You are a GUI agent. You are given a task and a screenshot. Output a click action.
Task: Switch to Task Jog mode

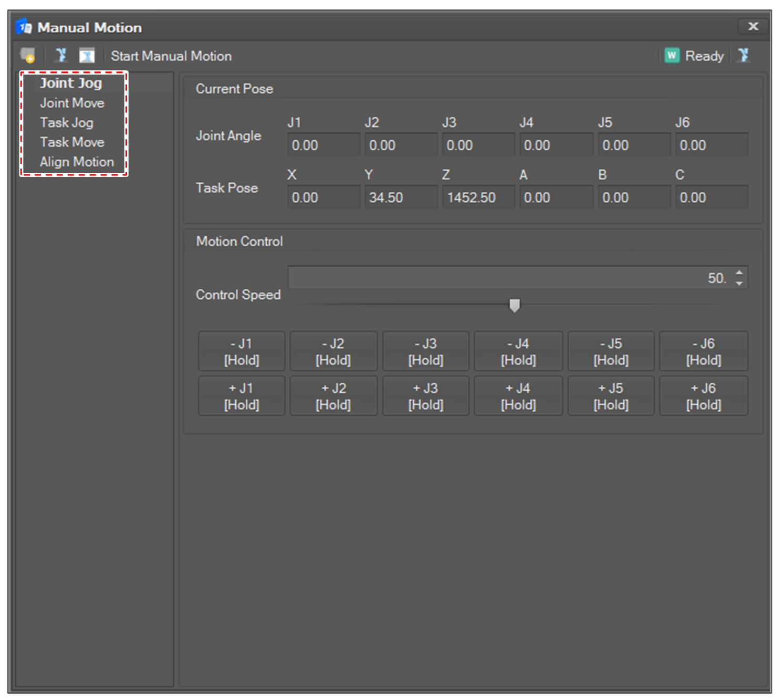tap(67, 122)
